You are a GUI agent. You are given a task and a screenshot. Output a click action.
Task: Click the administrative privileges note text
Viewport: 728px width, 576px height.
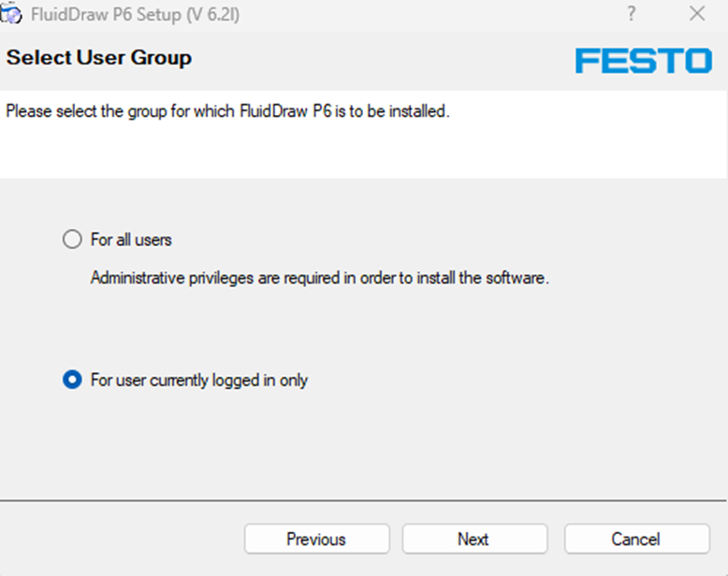(319, 278)
